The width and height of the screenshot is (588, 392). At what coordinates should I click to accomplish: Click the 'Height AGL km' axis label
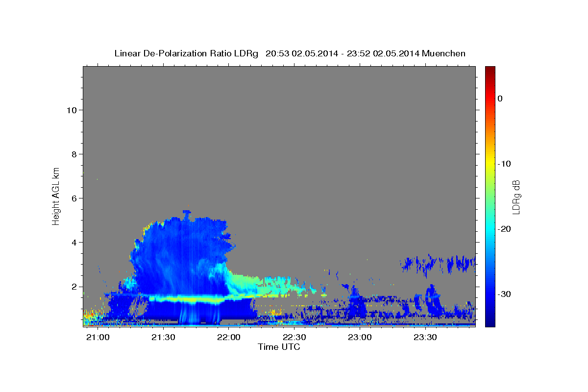click(56, 196)
